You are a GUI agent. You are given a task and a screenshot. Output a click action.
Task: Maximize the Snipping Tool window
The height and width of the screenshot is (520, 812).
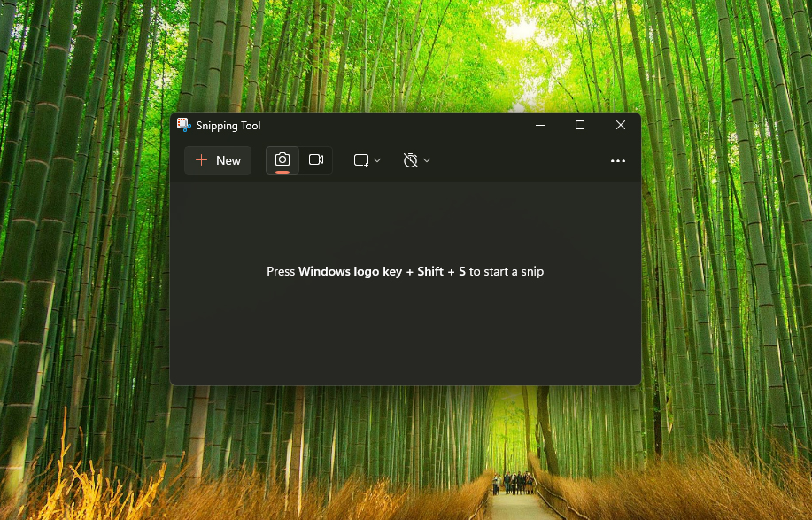579,125
